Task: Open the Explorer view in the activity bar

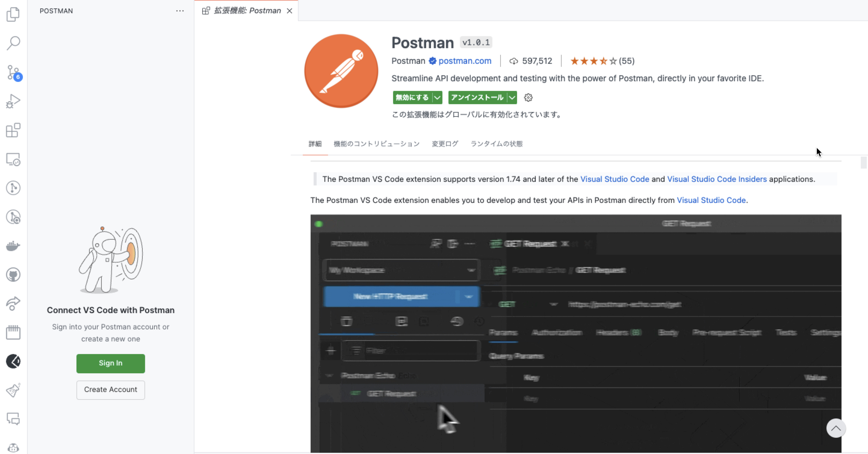Action: (14, 14)
